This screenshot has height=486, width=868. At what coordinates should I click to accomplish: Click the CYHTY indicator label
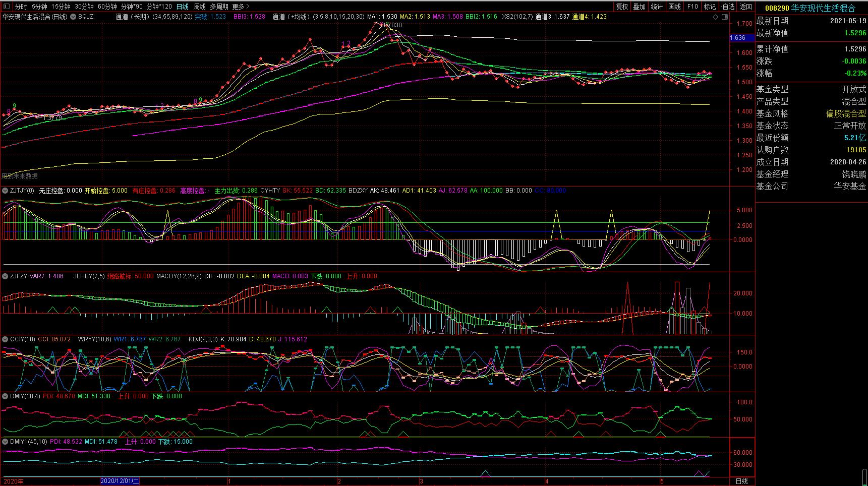tap(270, 191)
